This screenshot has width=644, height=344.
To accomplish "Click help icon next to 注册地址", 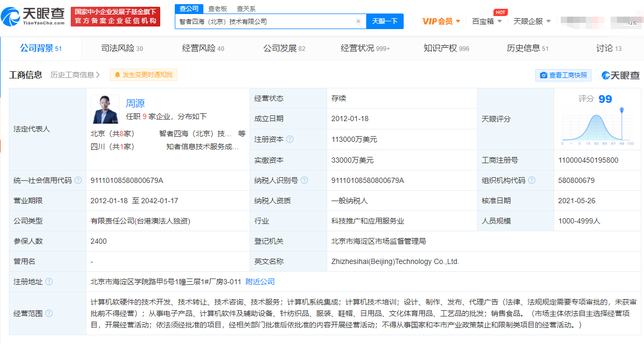I will tap(49, 282).
